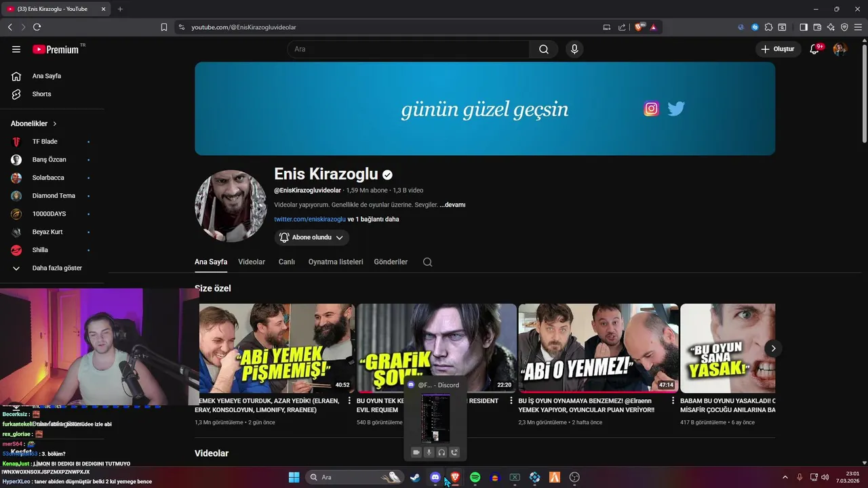Click the search magnifier button beside Ara field
This screenshot has height=488, width=868.
544,49
